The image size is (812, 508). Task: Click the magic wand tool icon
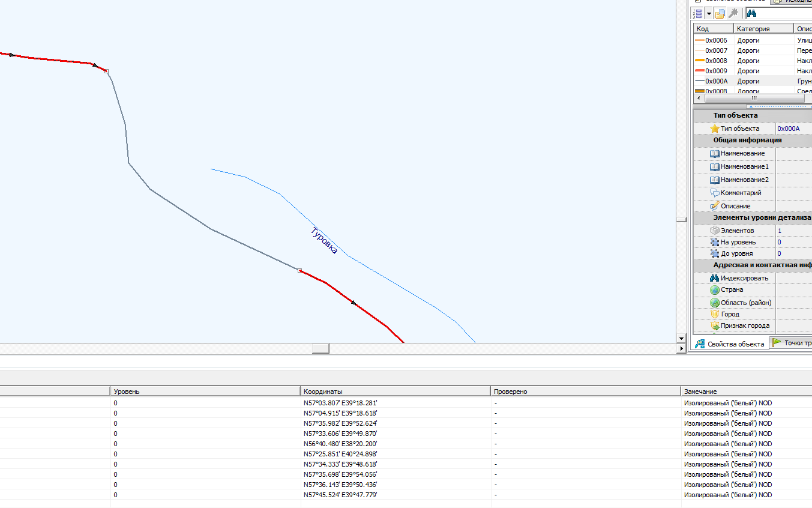(x=733, y=13)
